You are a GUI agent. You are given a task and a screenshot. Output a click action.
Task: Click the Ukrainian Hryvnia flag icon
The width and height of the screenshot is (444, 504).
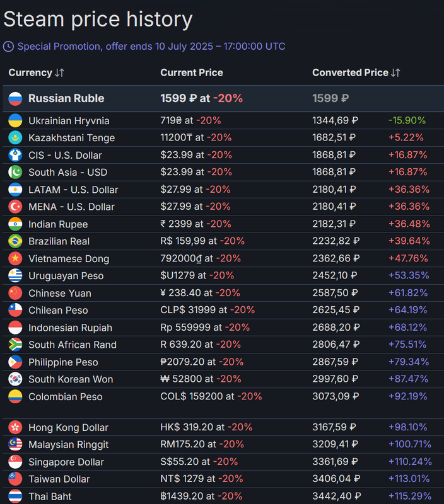pyautogui.click(x=15, y=120)
